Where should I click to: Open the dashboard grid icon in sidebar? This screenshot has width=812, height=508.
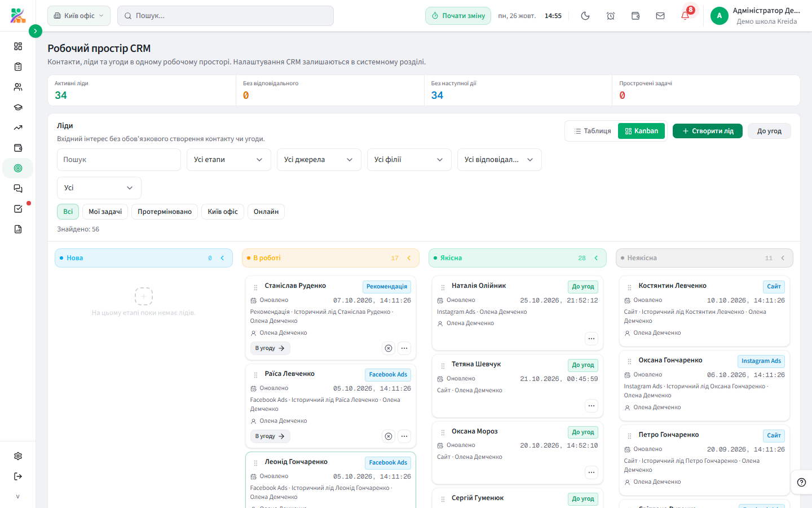tap(18, 46)
